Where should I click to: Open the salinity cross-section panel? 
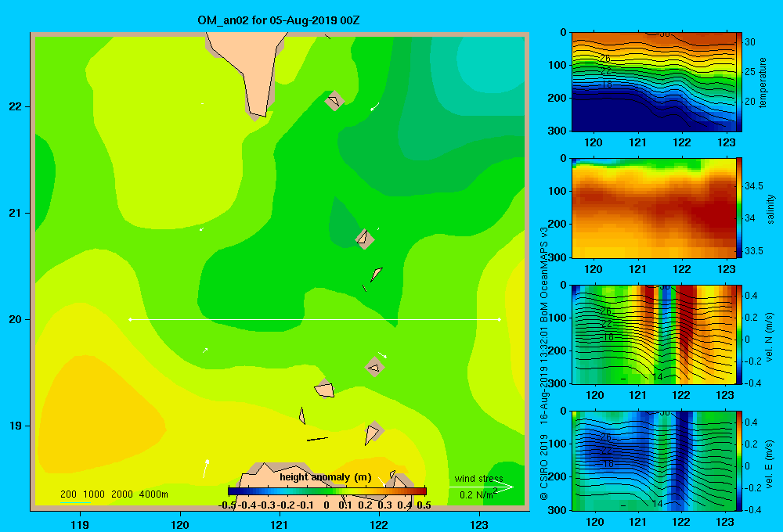pyautogui.click(x=654, y=208)
